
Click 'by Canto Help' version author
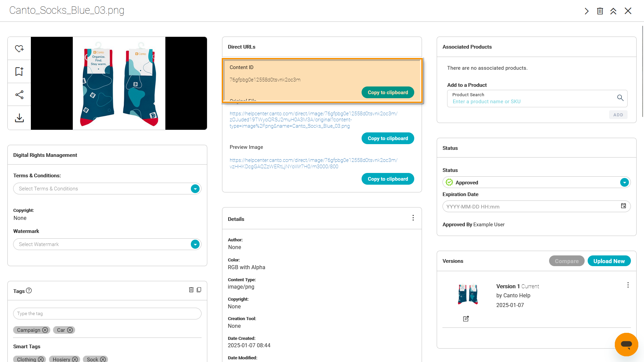pos(513,296)
